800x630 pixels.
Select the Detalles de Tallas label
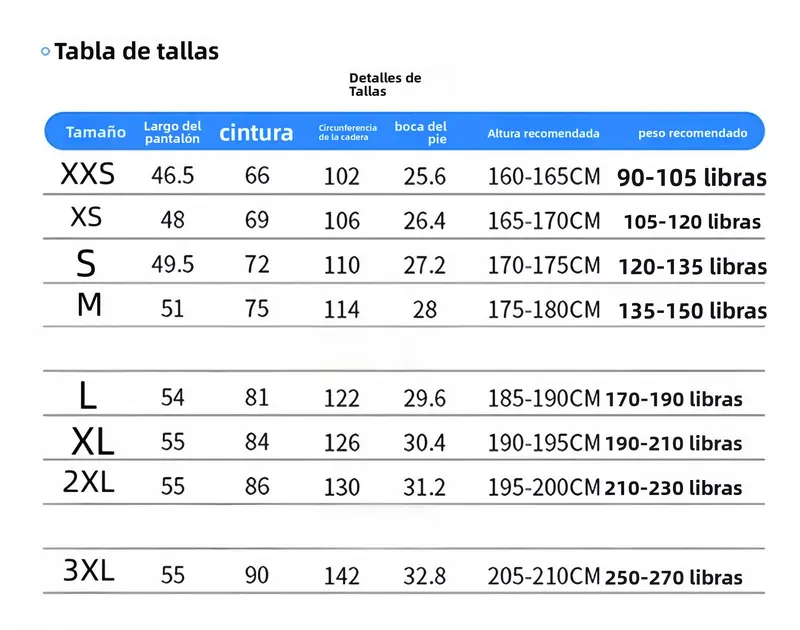click(x=385, y=85)
